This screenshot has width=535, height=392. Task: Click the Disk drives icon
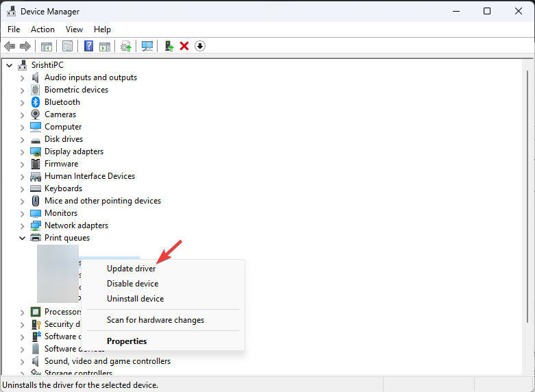36,140
